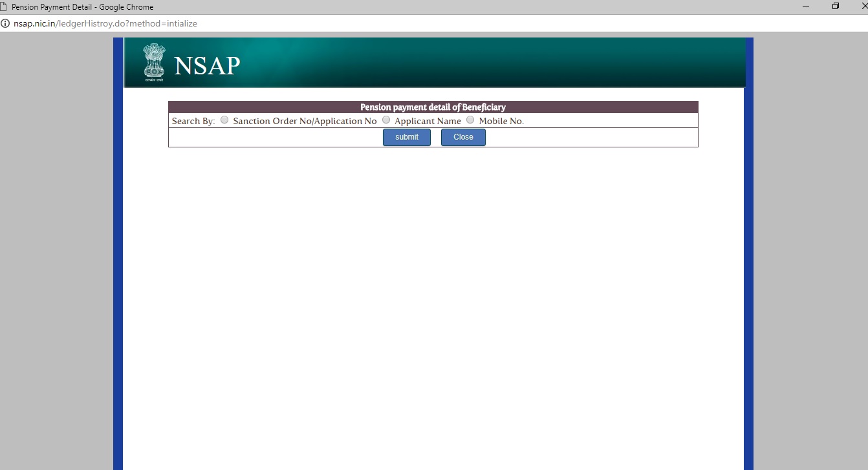
Task: Click the "Search By:" label
Action: 193,121
